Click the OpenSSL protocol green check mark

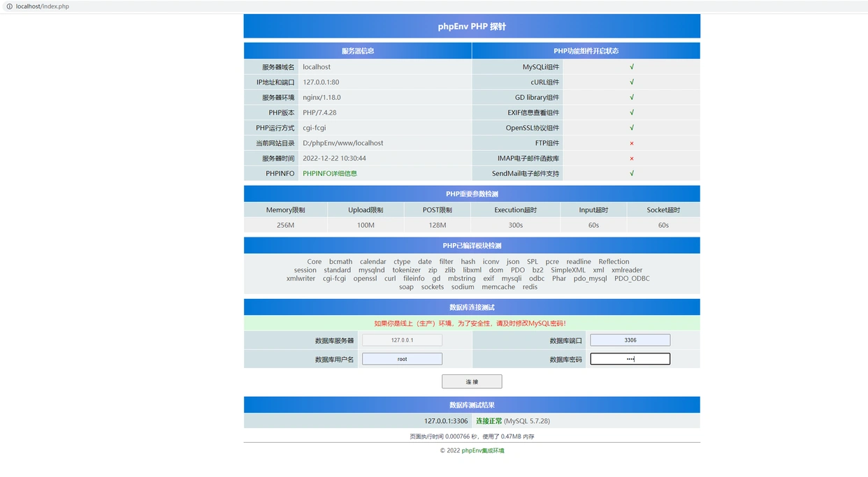(631, 128)
